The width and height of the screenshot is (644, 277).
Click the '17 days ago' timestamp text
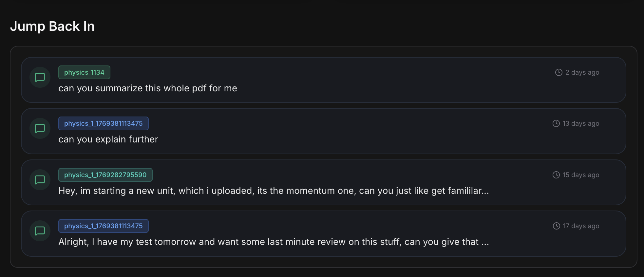click(x=580, y=226)
